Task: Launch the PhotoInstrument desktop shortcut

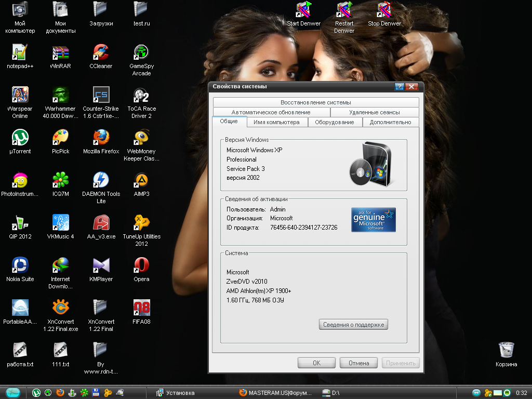Action: (20, 184)
